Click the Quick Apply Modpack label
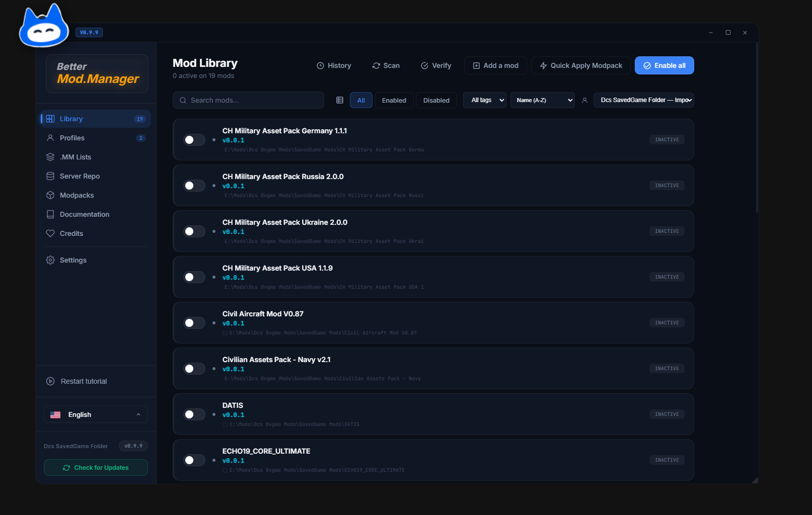Image resolution: width=812 pixels, height=515 pixels. (x=586, y=66)
